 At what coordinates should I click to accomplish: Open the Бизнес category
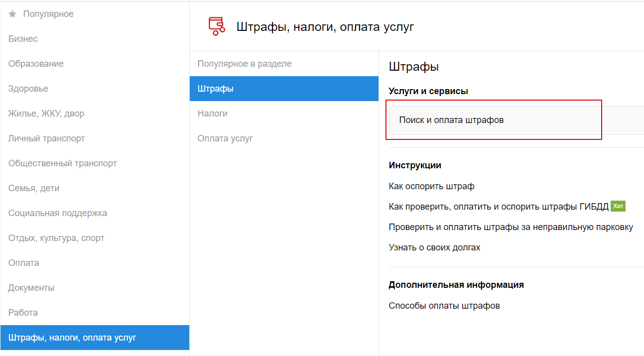23,39
